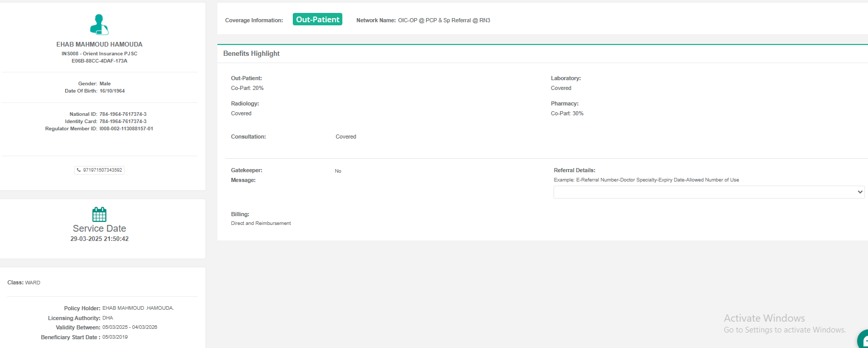Click the service date timestamp 29-03-2025

coord(99,239)
